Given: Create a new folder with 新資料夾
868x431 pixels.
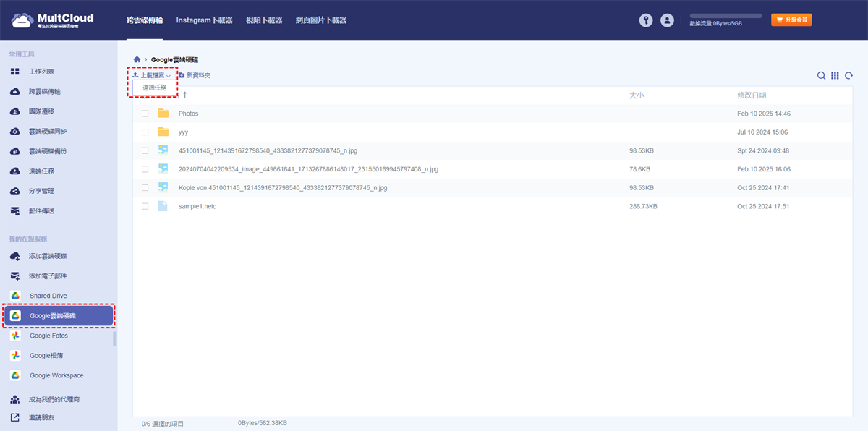Looking at the screenshot, I should (x=194, y=75).
